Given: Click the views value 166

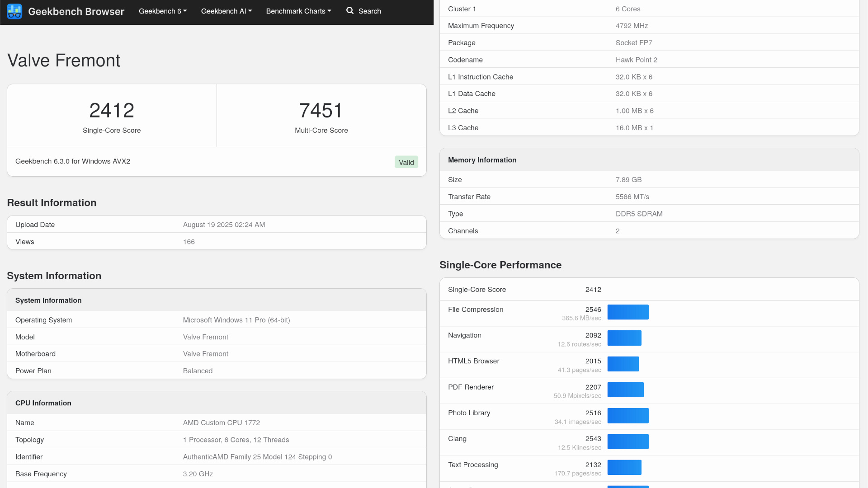Looking at the screenshot, I should [x=189, y=242].
